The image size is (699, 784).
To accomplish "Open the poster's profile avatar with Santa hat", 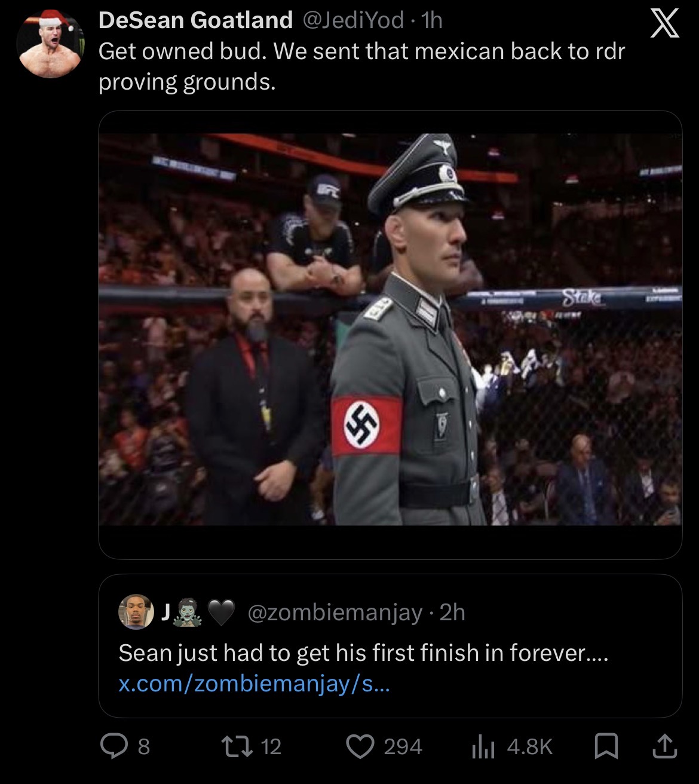I will click(x=50, y=44).
